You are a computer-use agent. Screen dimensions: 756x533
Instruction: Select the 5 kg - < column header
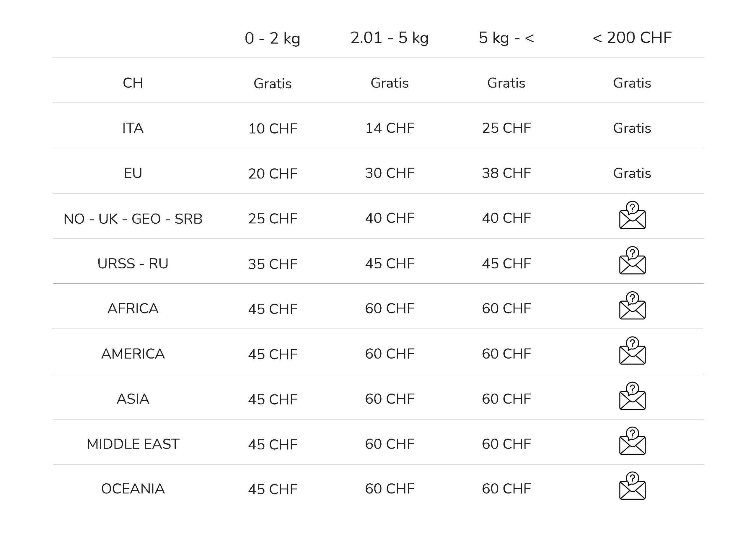pyautogui.click(x=506, y=38)
